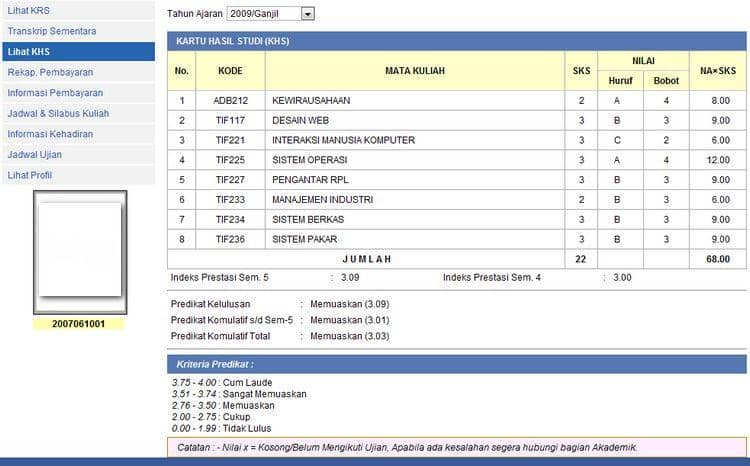The image size is (750, 466).
Task: Click the student profile photo thumbnail
Action: 78,250
